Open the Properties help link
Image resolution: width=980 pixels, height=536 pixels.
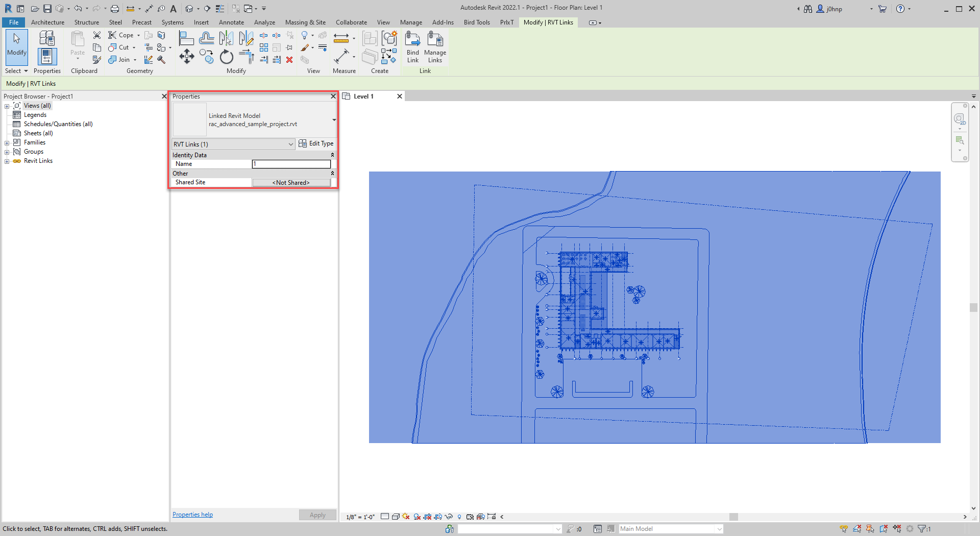tap(192, 514)
